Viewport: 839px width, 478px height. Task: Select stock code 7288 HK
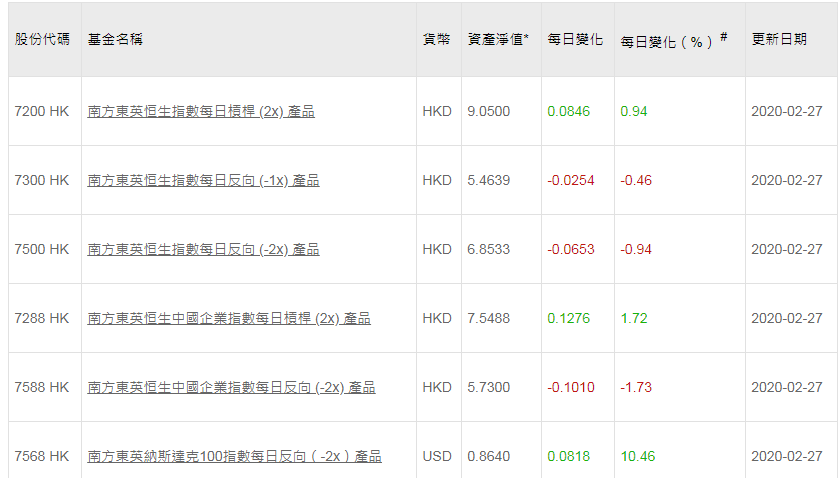[42, 318]
